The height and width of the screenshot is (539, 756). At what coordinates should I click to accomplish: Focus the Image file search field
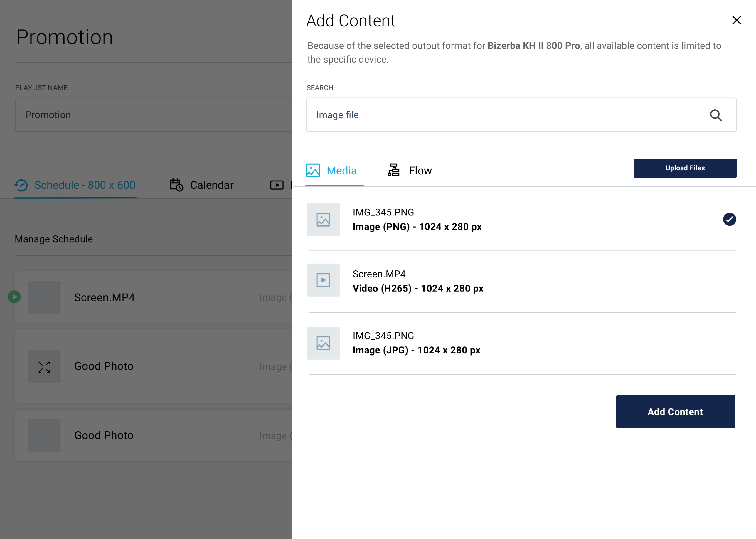pyautogui.click(x=521, y=115)
